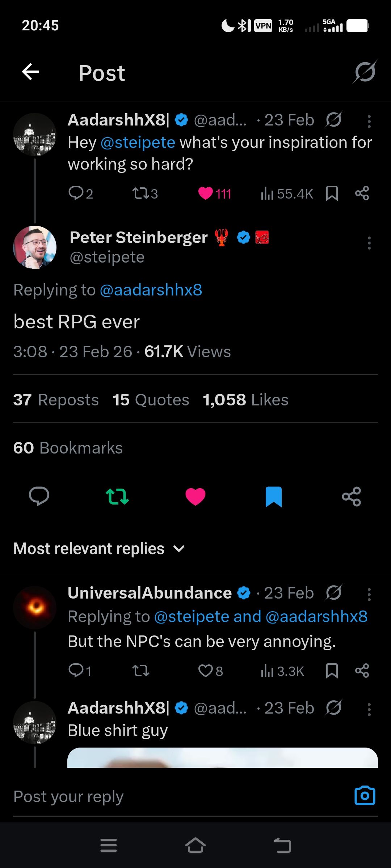Remove bookmark from Peter Steinberger's post
Screen dimensions: 391x868
pyautogui.click(x=273, y=496)
